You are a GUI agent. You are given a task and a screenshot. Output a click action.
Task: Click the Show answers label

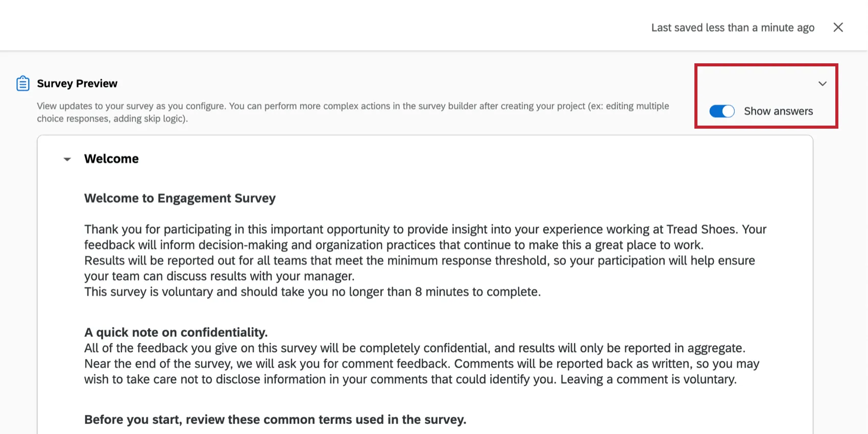778,111
